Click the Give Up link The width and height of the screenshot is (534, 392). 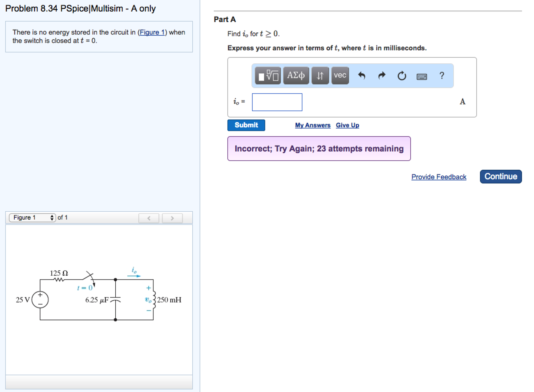pyautogui.click(x=347, y=125)
